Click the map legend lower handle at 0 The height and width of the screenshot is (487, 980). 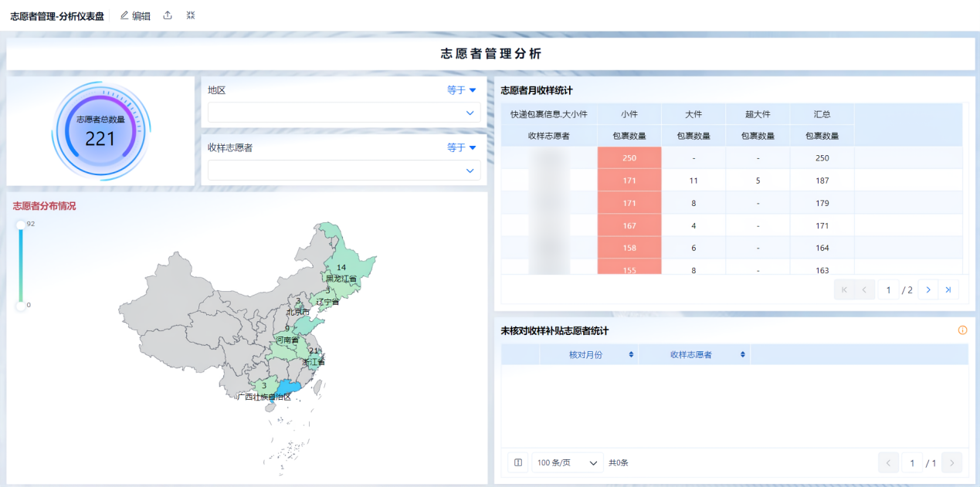point(21,306)
